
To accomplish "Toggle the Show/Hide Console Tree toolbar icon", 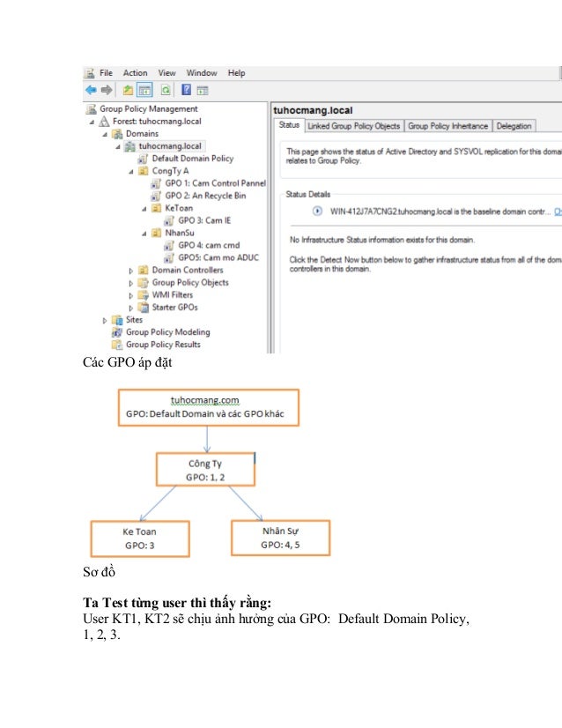I will pos(144,90).
